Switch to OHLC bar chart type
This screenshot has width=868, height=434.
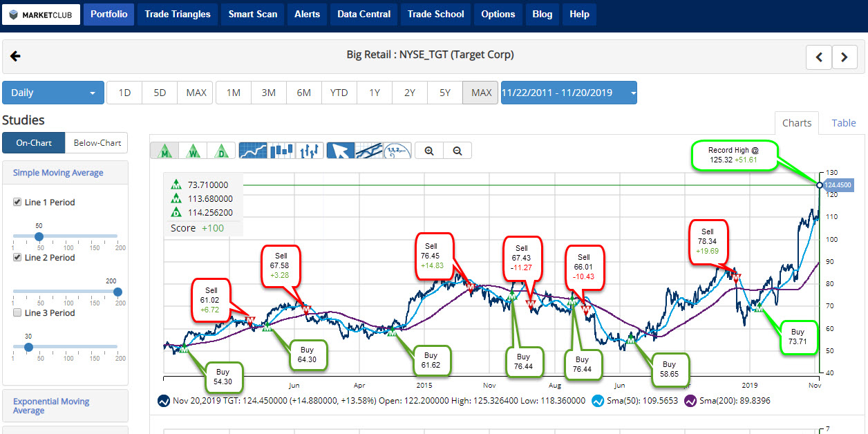(x=310, y=151)
